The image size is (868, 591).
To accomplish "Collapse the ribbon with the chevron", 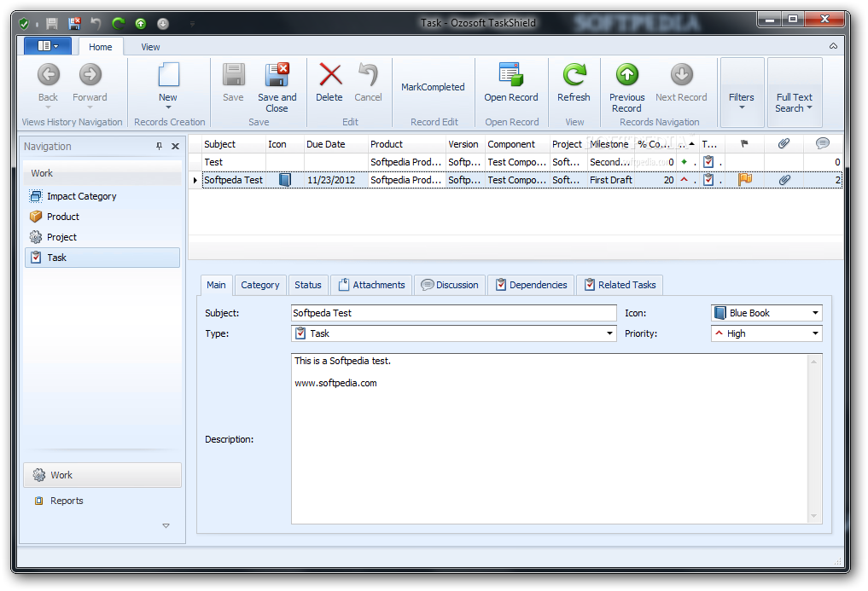I will click(833, 46).
